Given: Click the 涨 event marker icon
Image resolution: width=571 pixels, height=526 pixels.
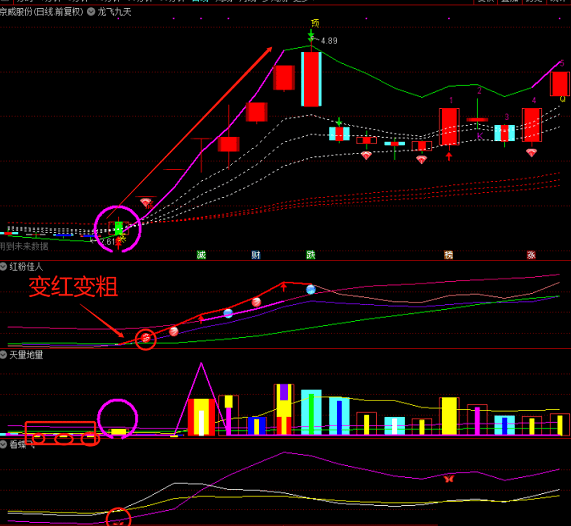Looking at the screenshot, I should click(x=531, y=255).
